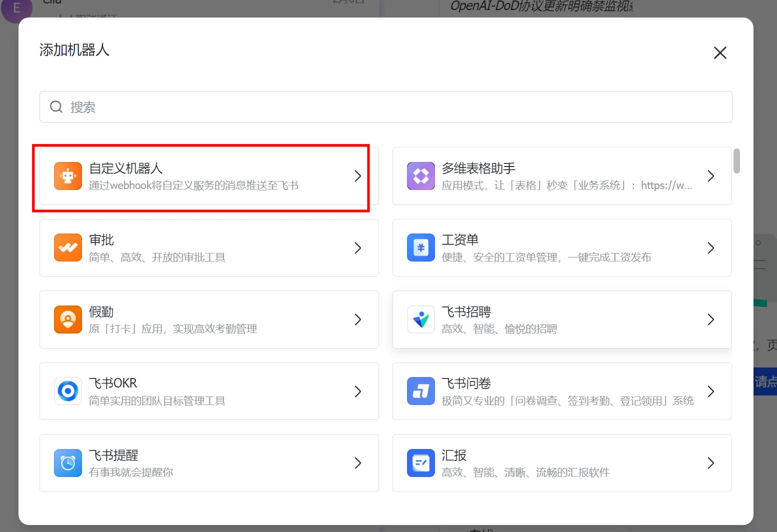The image size is (777, 532).
Task: Expand 飞书问卷 with its right chevron
Action: tap(711, 391)
